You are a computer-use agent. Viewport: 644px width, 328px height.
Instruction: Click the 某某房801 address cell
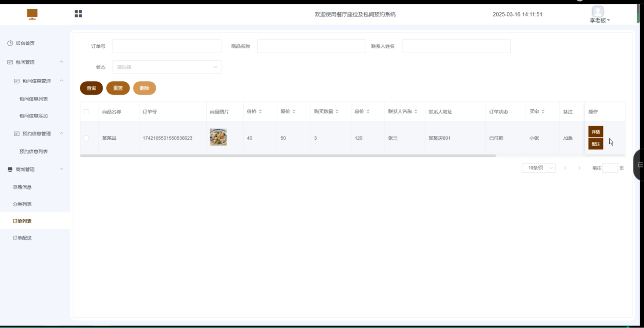tap(439, 138)
